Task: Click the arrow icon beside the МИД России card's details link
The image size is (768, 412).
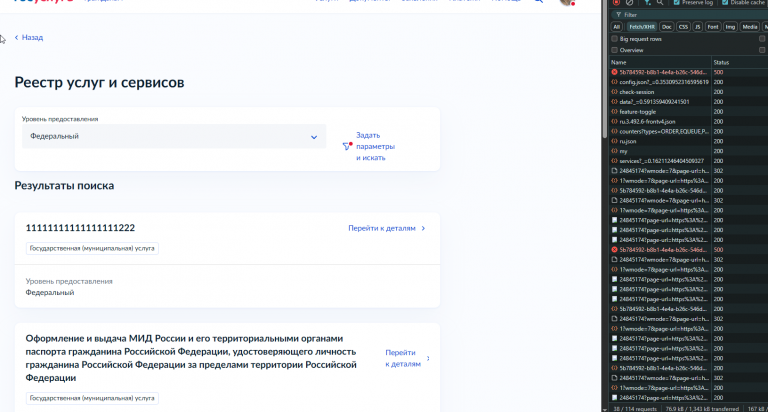Action: [x=428, y=358]
